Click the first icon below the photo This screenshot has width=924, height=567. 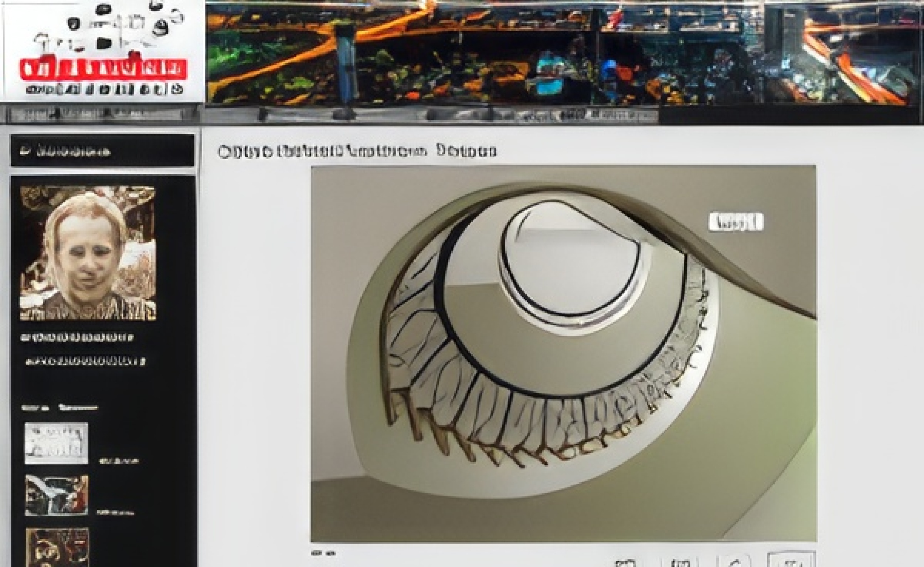pyautogui.click(x=625, y=563)
